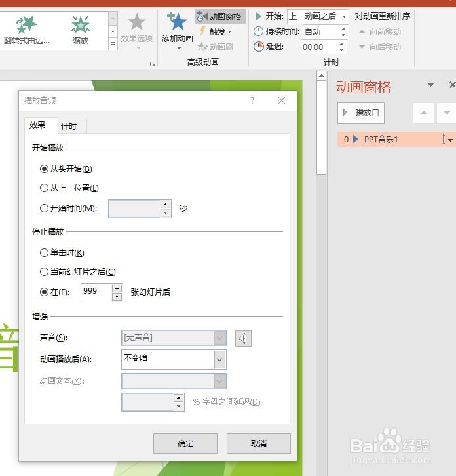Open the 声音 dropdown list
456x476 pixels.
click(x=219, y=338)
